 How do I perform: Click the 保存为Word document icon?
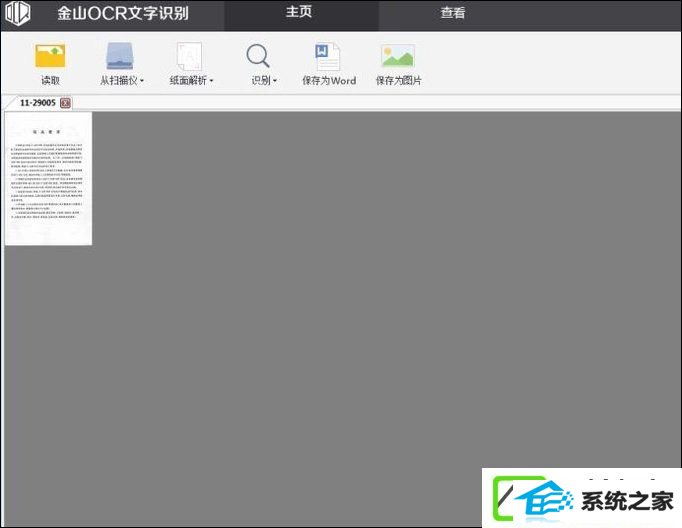(328, 56)
